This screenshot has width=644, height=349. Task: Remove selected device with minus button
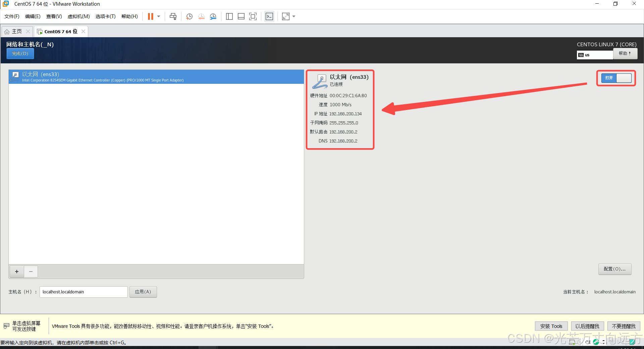tap(31, 272)
